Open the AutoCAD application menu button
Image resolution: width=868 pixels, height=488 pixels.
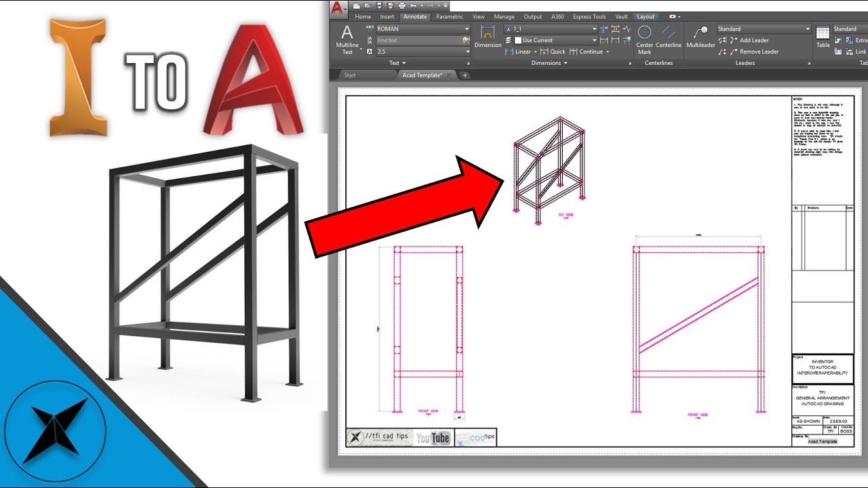point(338,9)
